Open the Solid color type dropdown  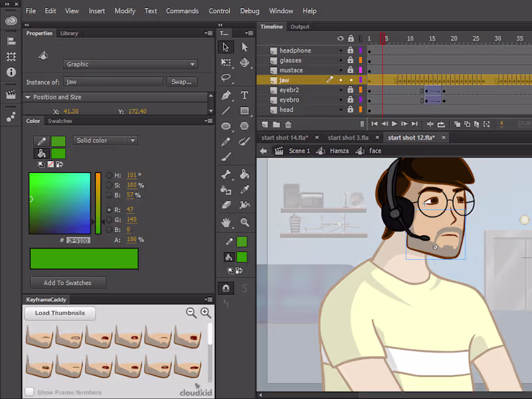coord(105,140)
